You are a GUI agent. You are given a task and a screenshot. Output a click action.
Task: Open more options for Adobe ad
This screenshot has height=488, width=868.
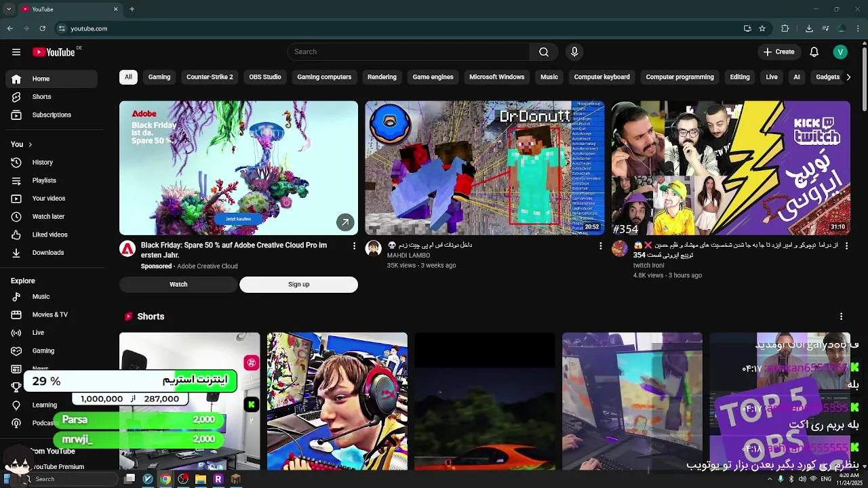coord(354,246)
